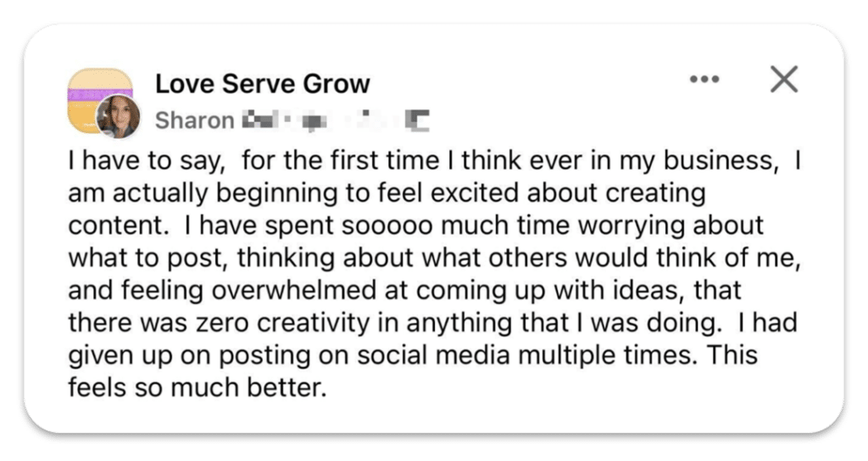Click the blurred surname after Sharon
Screen dimensions: 868x461
pyautogui.click(x=259, y=119)
